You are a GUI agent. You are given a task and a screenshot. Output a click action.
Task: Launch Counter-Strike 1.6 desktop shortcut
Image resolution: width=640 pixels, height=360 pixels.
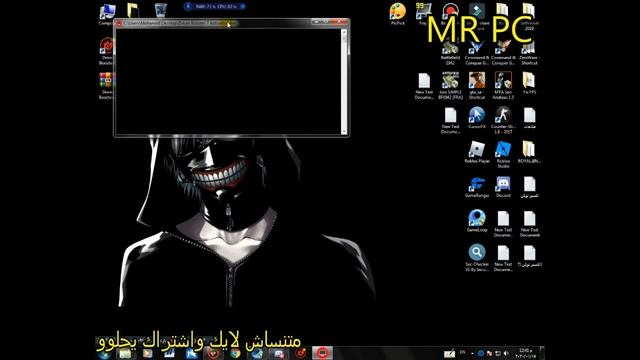pos(503,120)
